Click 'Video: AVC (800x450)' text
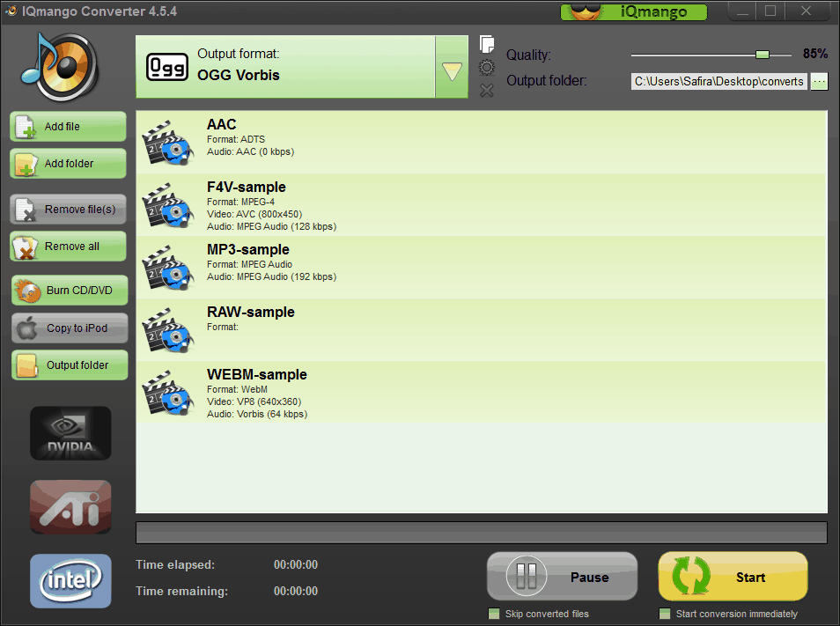 [x=254, y=214]
